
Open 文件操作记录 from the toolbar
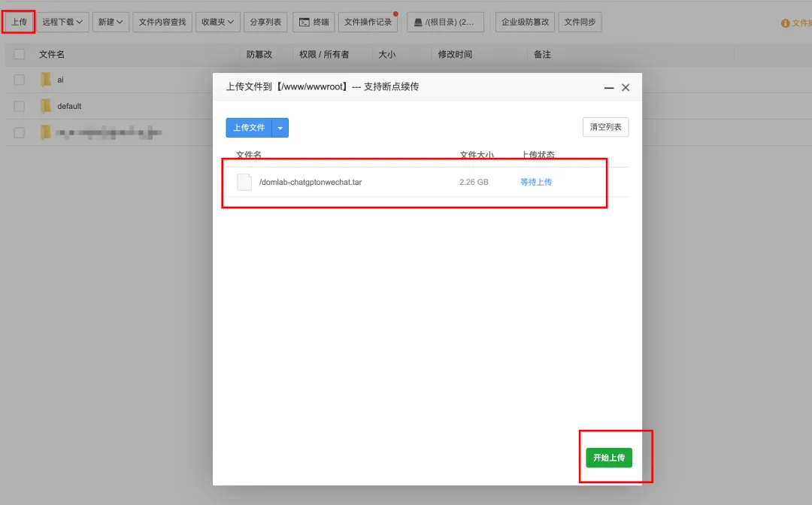368,23
